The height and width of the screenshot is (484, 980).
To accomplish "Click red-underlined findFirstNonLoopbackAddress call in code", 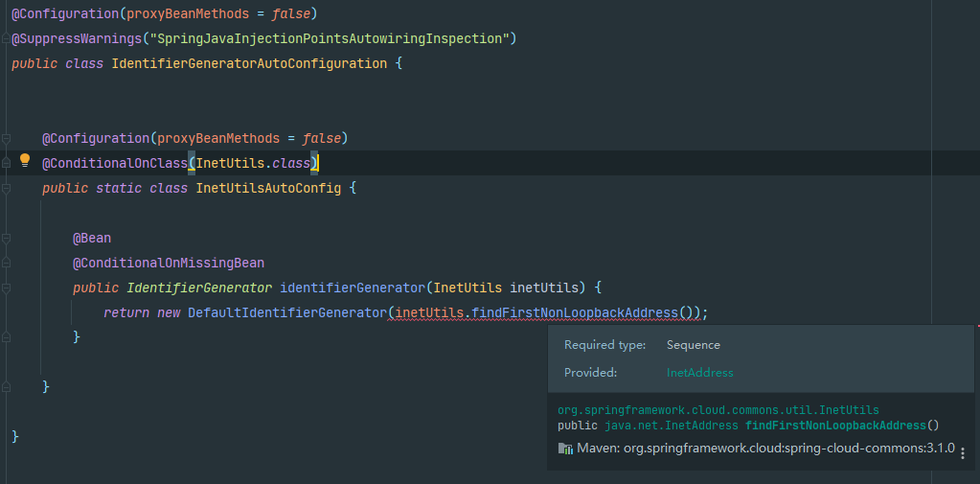I will coord(575,312).
